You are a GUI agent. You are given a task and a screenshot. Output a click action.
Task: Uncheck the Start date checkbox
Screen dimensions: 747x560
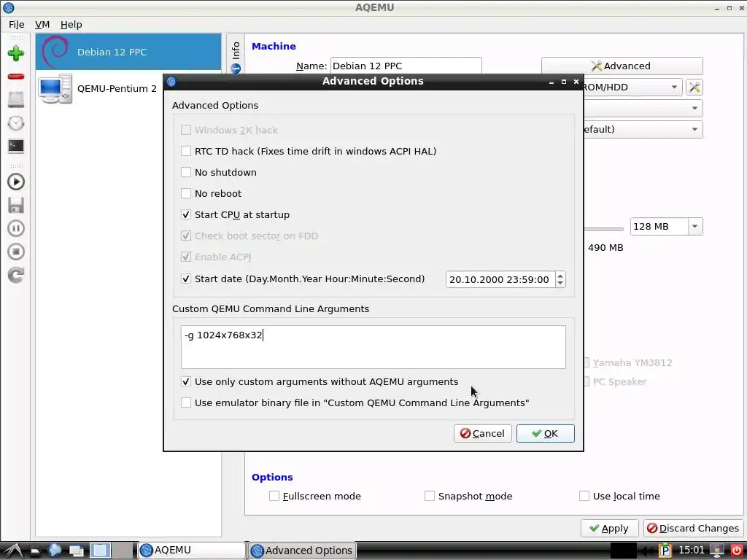coord(186,279)
